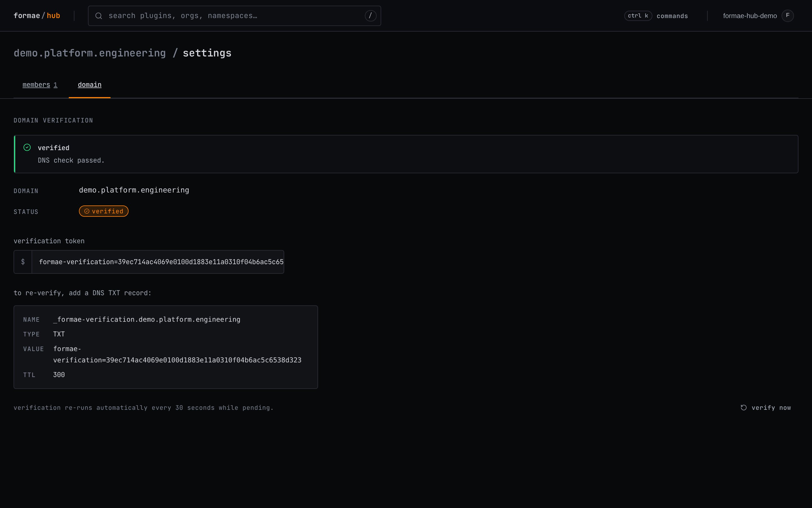
Task: Click the verification token field
Action: 149,262
